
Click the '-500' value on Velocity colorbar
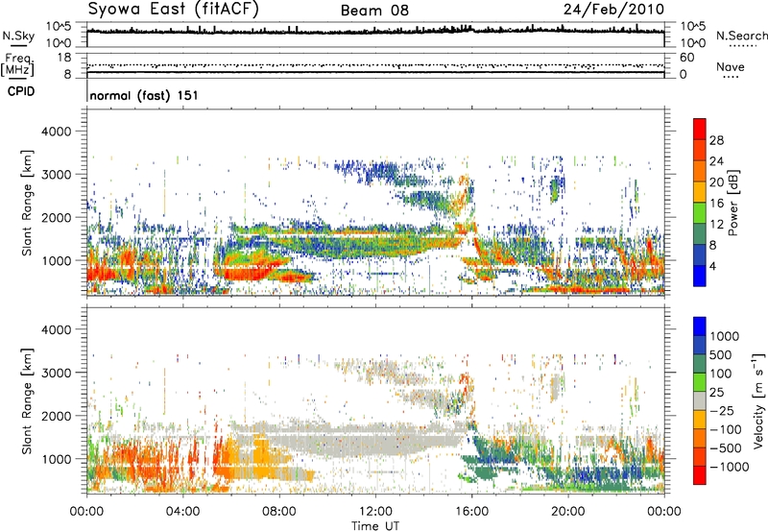tap(726, 448)
